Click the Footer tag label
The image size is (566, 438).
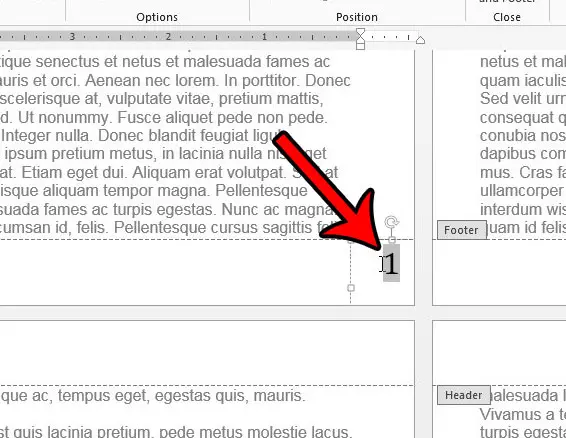point(462,230)
